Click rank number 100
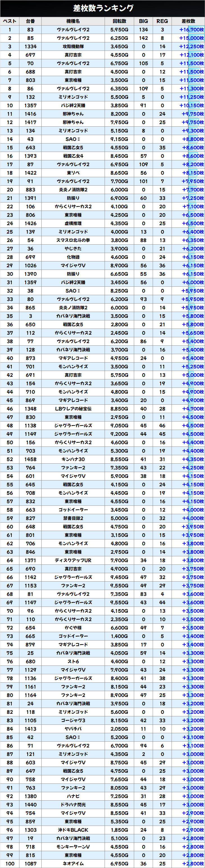 [10, 864]
